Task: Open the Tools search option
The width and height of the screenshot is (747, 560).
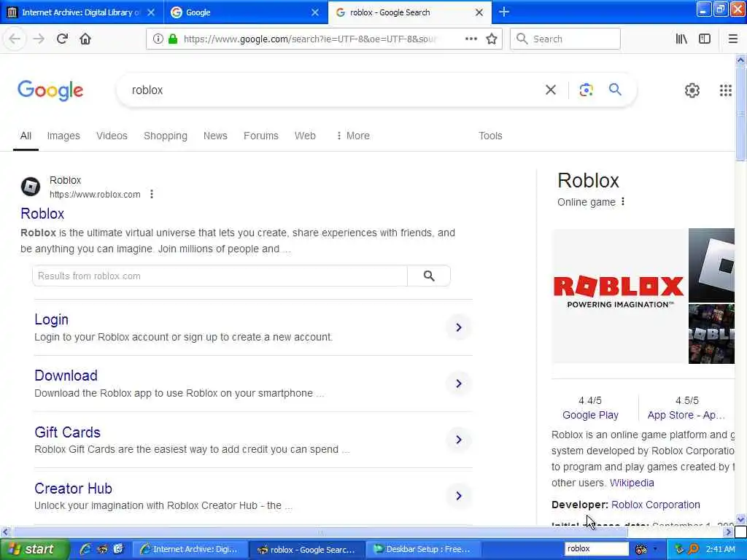Action: (x=490, y=136)
